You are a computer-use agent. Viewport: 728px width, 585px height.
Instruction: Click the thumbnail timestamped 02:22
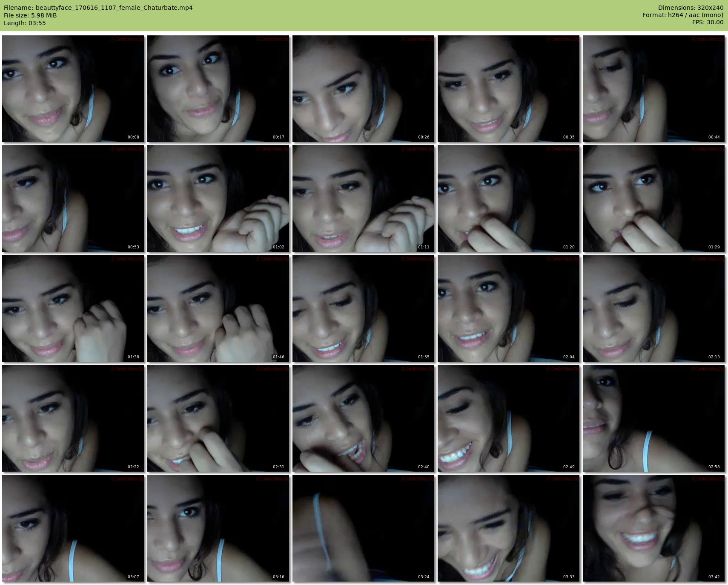tap(73, 418)
